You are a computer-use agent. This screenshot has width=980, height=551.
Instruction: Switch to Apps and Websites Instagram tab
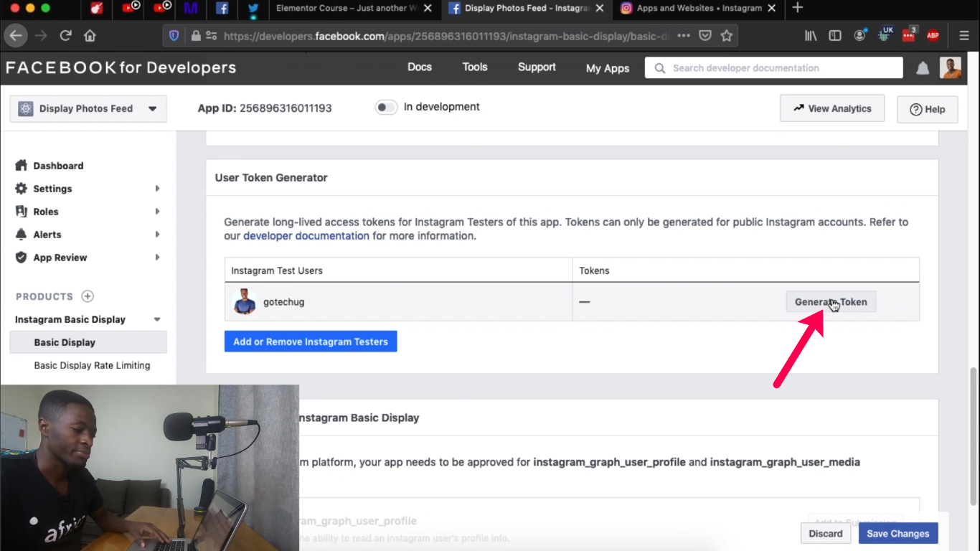pos(699,9)
